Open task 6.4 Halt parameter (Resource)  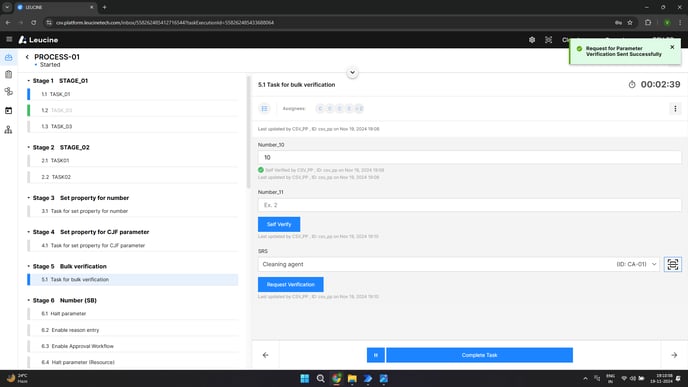point(133,362)
